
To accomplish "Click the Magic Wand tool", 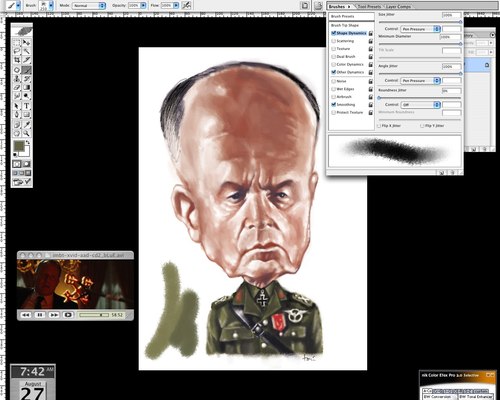I will 27,51.
